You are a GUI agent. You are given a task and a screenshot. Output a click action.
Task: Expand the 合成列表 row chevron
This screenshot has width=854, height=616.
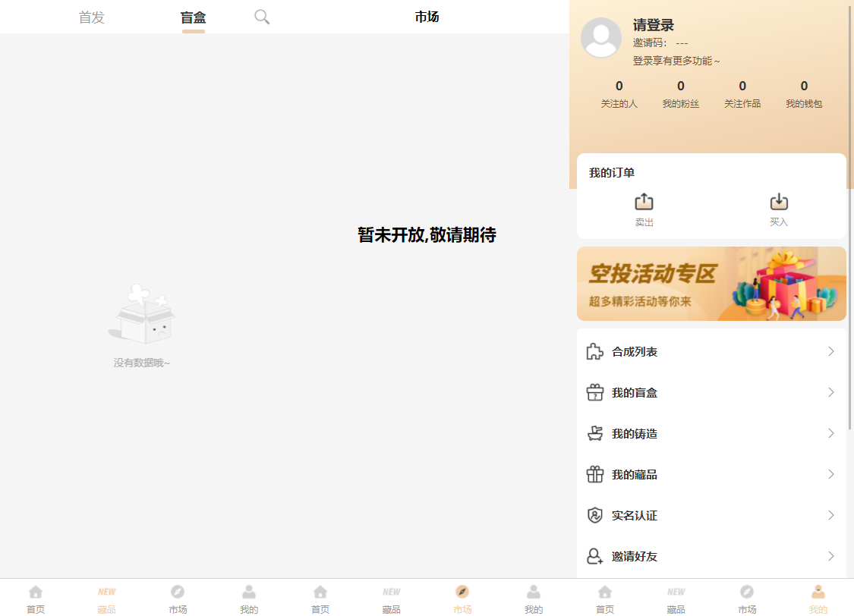(831, 351)
